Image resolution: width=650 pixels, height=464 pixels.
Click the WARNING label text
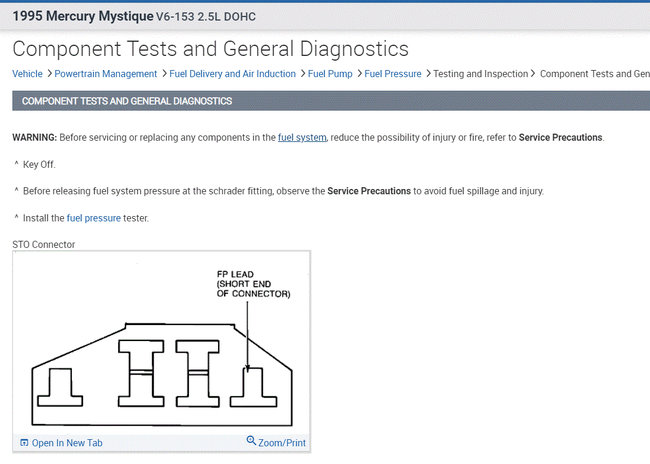[34, 137]
